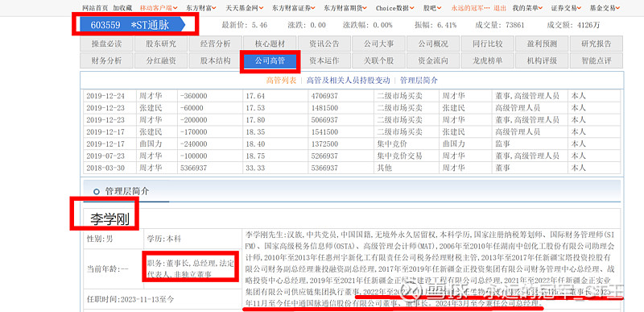Viewport: 644px width, 312px height.
Task: Open the 永远的冠军 user name link
Action: click(471, 8)
